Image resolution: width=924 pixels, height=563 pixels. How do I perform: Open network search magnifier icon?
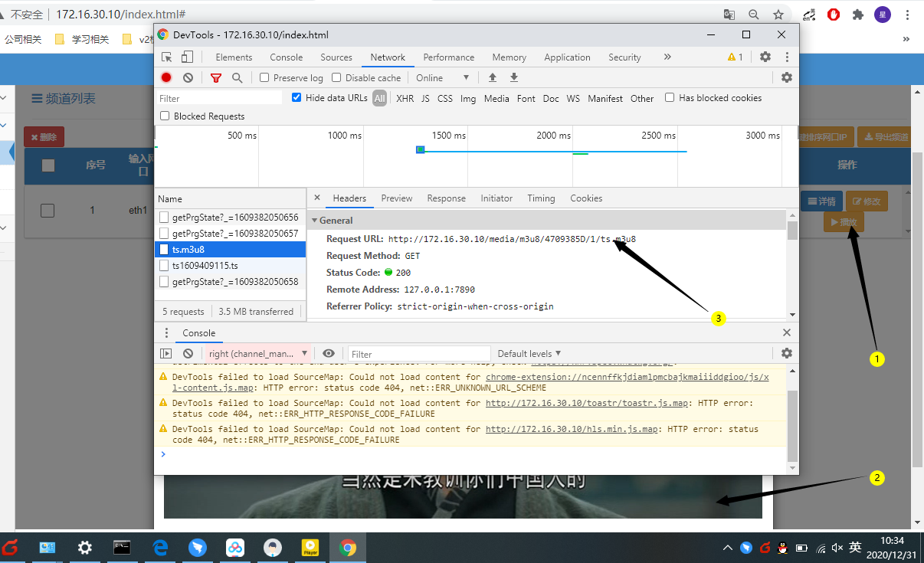tap(238, 77)
